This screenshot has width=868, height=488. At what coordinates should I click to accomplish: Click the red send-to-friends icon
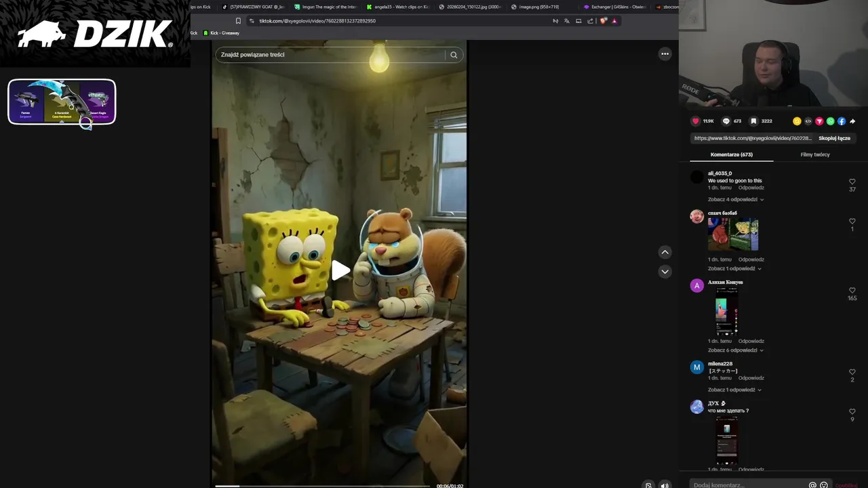(819, 121)
